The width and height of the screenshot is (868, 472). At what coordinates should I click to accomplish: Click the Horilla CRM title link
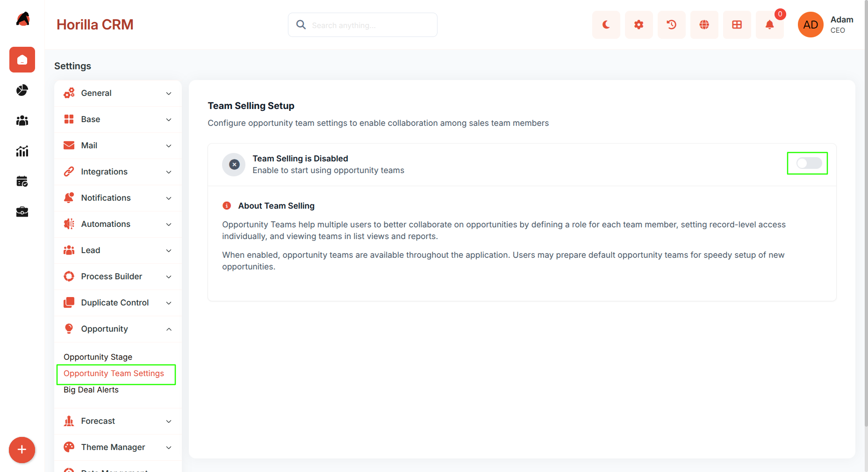(95, 25)
